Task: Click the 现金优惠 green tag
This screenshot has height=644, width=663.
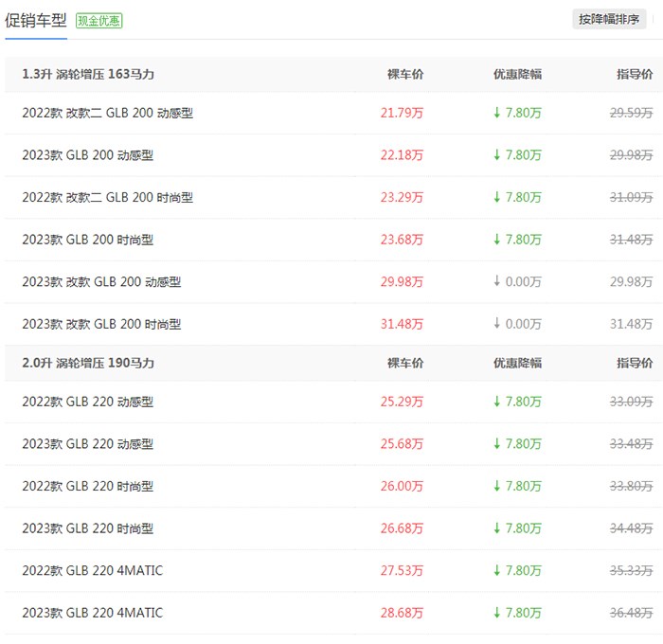Action: coord(99,20)
